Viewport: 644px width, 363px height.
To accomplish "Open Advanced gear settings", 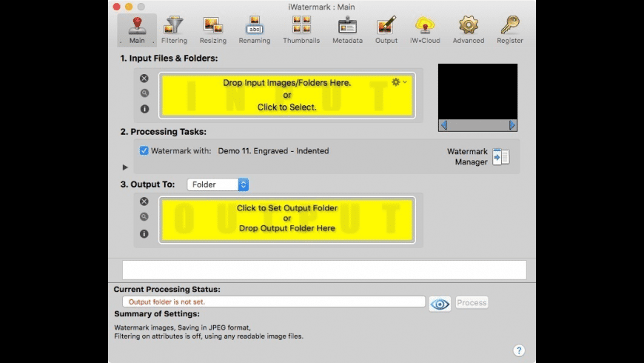I will click(x=469, y=30).
